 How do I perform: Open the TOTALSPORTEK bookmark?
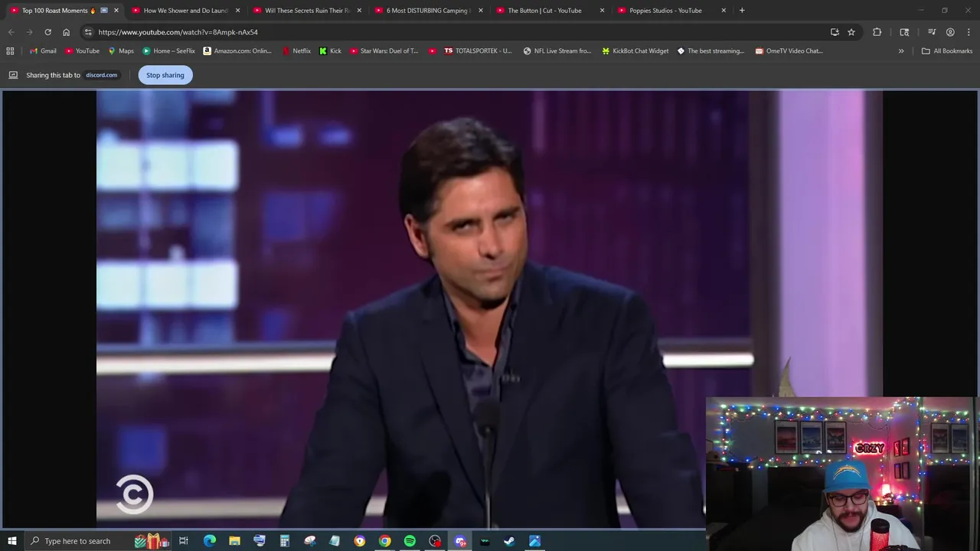point(478,51)
